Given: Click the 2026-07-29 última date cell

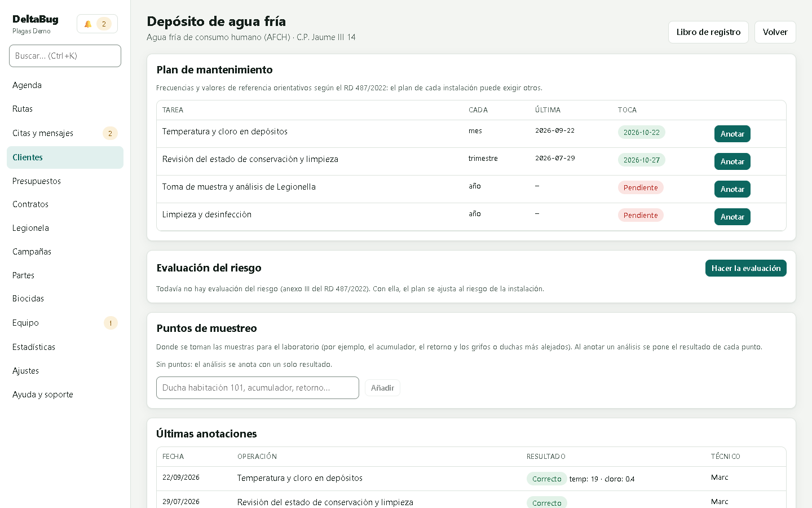Looking at the screenshot, I should point(555,158).
